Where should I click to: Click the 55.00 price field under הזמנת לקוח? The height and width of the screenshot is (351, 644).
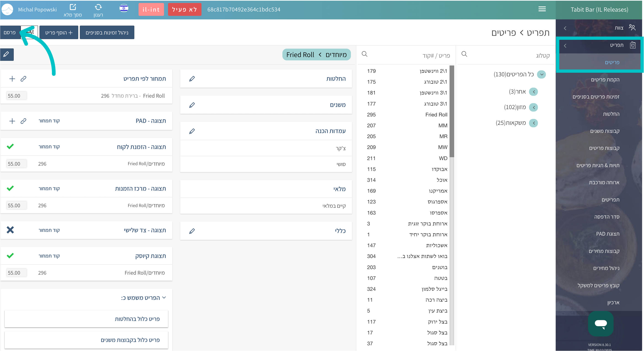[x=16, y=164]
